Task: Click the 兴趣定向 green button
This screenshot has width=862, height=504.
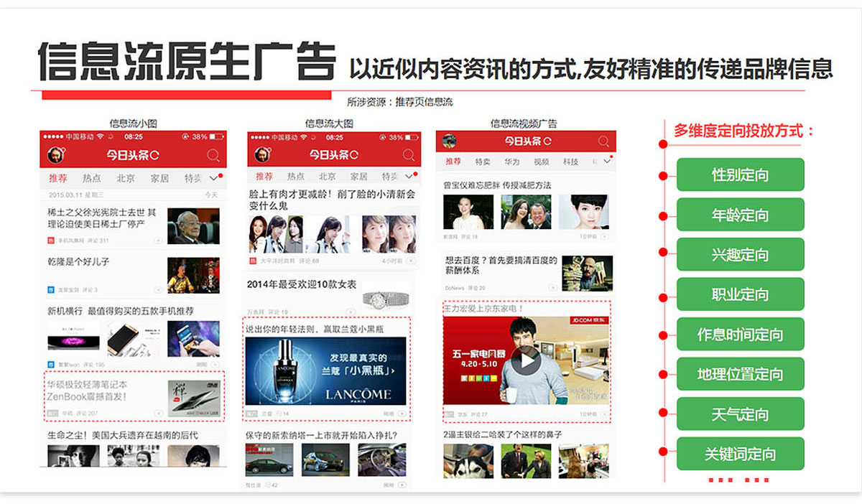Action: (x=740, y=254)
